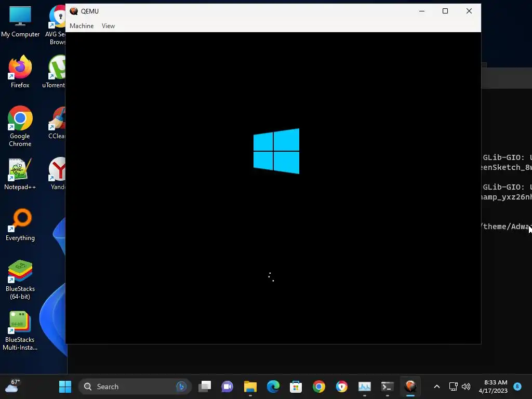Select the Everything search desktop shortcut
Image resolution: width=532 pixels, height=399 pixels.
(x=20, y=224)
